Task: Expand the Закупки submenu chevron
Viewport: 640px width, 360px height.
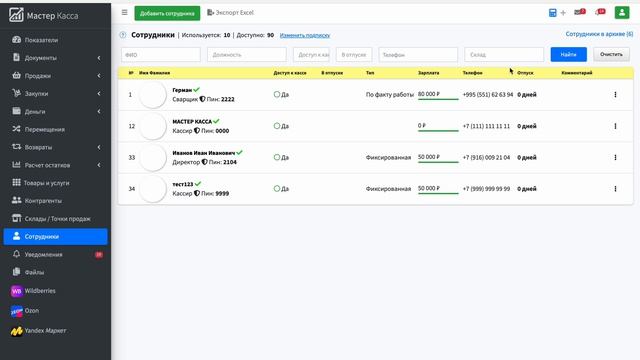Action: [x=99, y=93]
